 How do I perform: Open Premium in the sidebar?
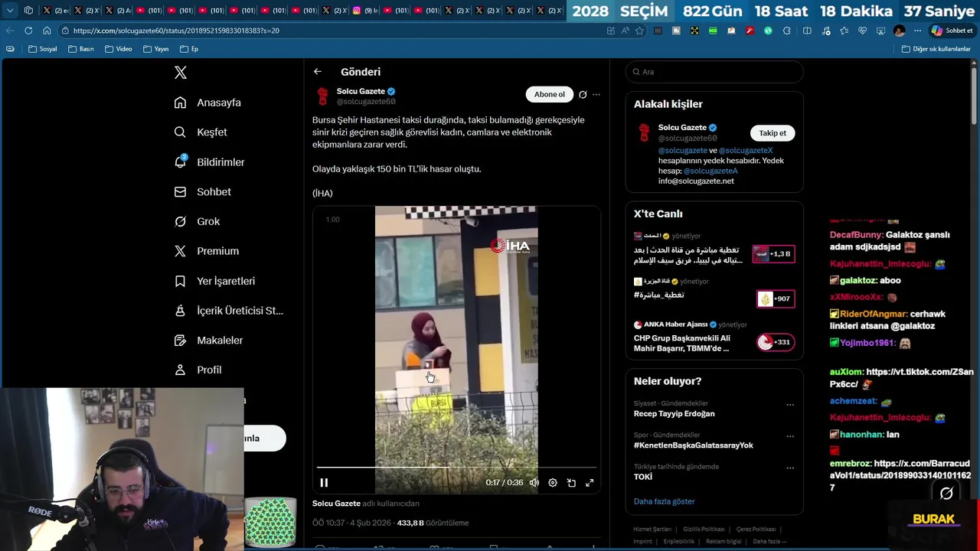coord(206,251)
